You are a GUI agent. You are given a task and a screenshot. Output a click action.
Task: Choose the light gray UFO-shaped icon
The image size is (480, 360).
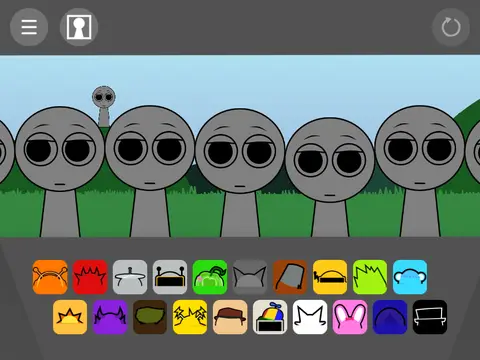[x=130, y=277]
